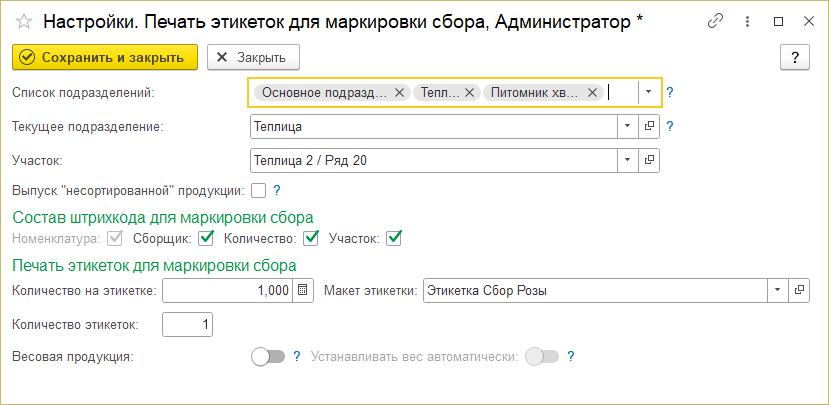Add form to favorites with star icon
The width and height of the screenshot is (829, 405).
tap(24, 22)
